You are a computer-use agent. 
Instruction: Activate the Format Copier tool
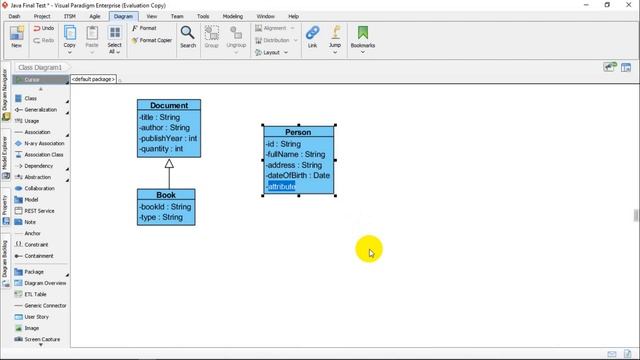[151, 40]
